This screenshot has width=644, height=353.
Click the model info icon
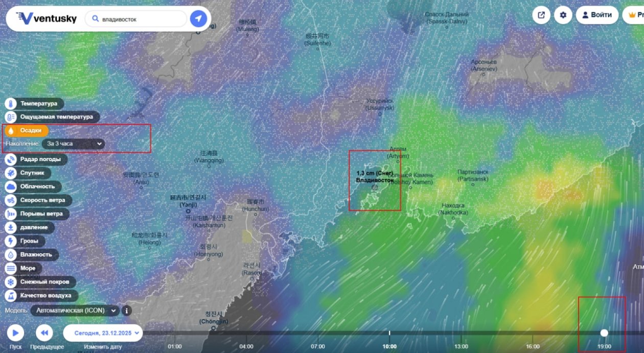click(x=126, y=311)
